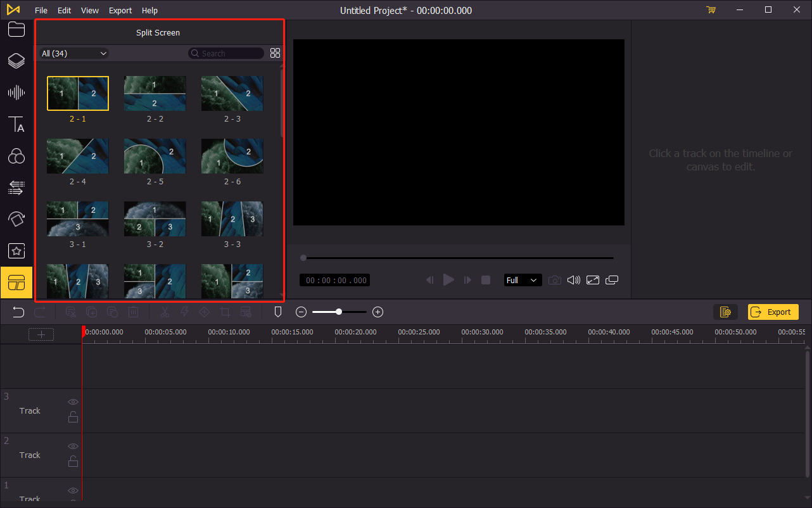Screen dimensions: 812x508
Task: Click the Undo arrow in toolbar
Action: click(x=18, y=312)
